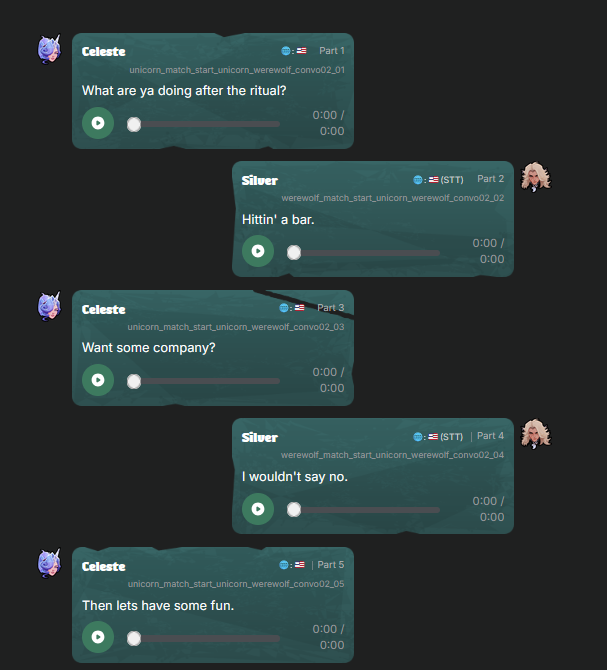
Task: Click the seek slider handle in Part 1 clip
Action: [134, 124]
